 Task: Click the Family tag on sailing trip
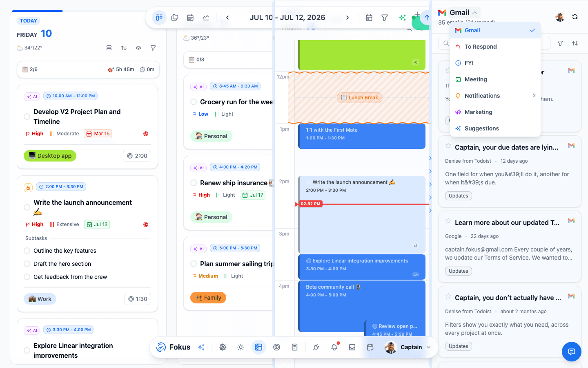tap(208, 298)
